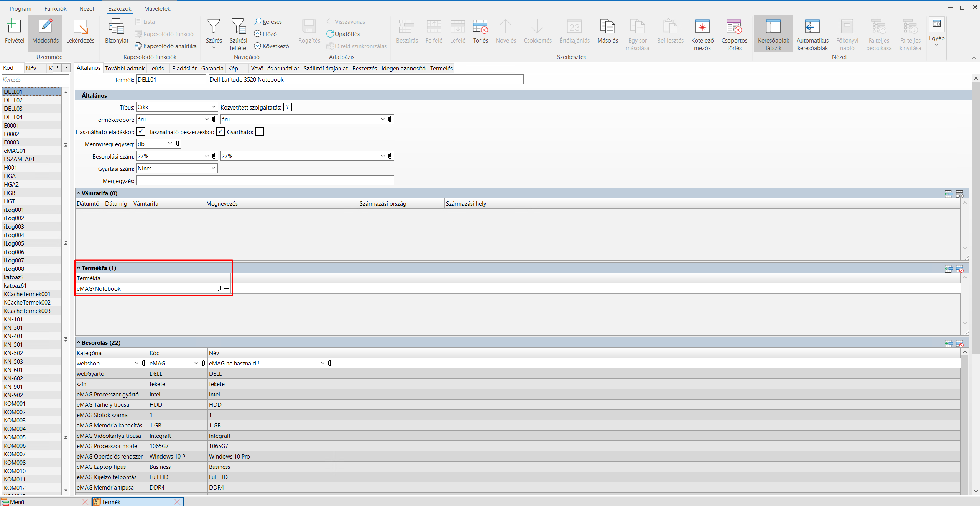
Task: Click the Automatikus keresőablak icon
Action: click(812, 27)
